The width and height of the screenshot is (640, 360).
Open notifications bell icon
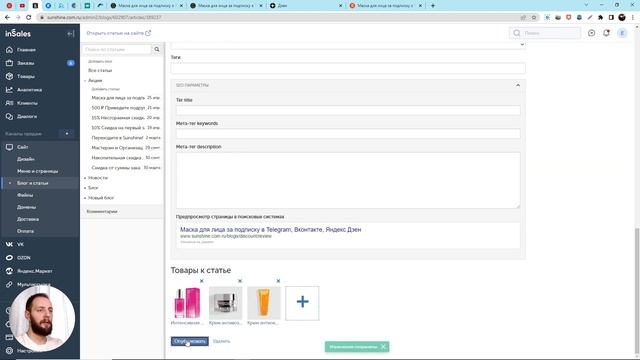606,33
